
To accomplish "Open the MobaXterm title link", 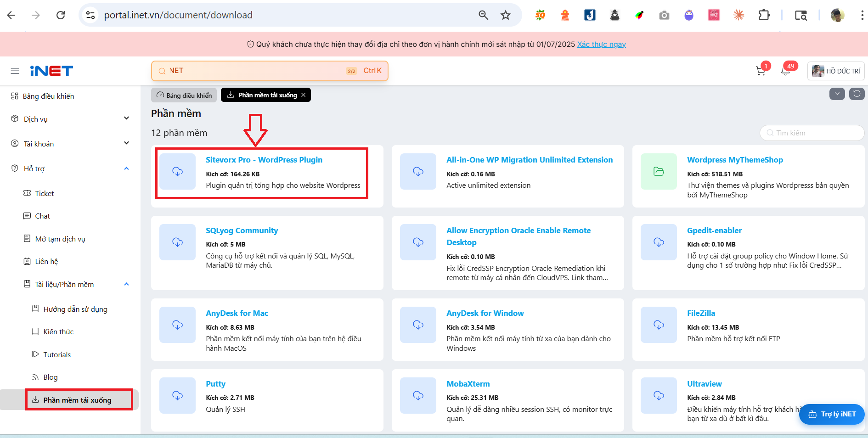I will pyautogui.click(x=468, y=384).
